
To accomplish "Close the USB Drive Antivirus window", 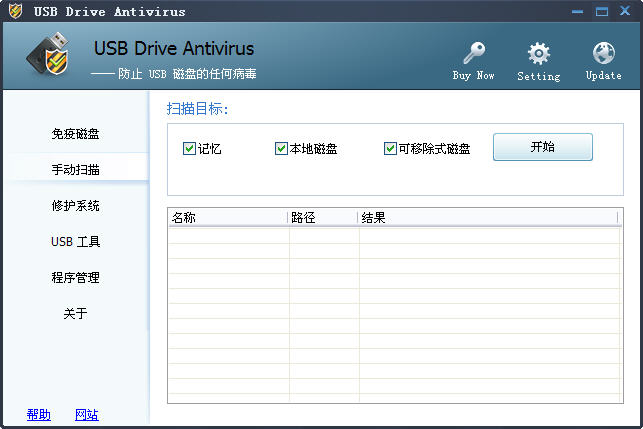I will pyautogui.click(x=626, y=12).
